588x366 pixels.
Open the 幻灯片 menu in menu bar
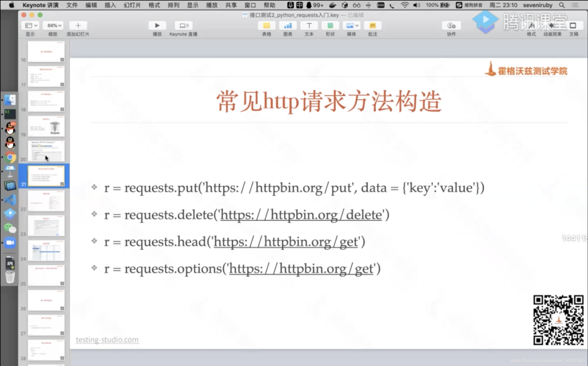pyautogui.click(x=132, y=5)
